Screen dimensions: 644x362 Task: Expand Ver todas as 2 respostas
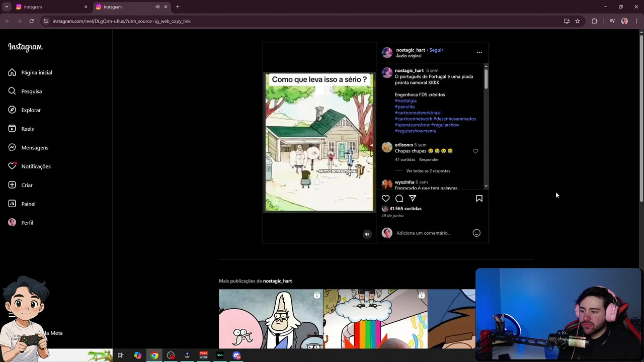[x=428, y=171]
